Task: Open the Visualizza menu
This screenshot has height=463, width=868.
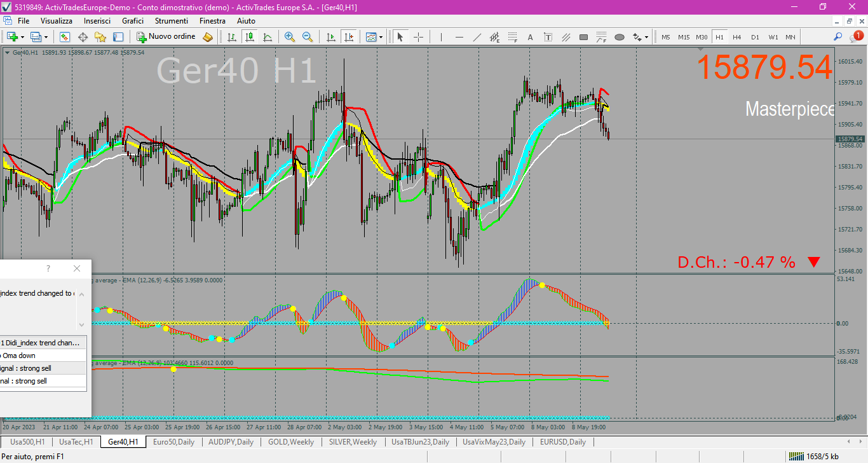Action: tap(57, 21)
